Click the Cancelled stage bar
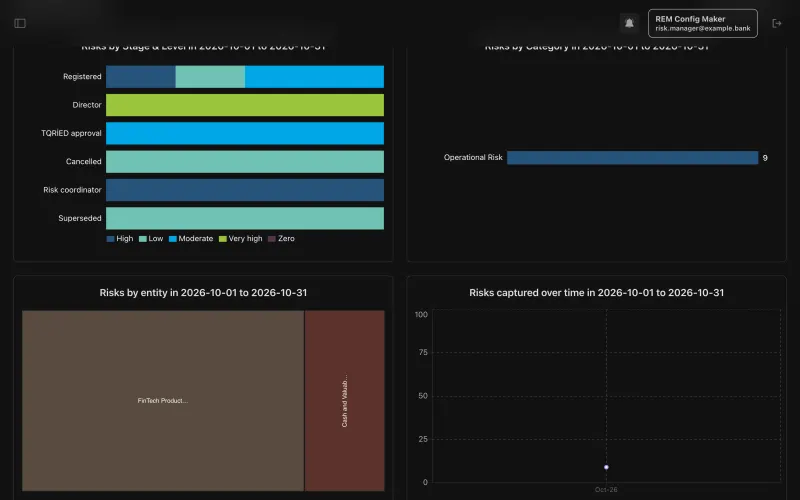The width and height of the screenshot is (800, 500). (x=245, y=162)
